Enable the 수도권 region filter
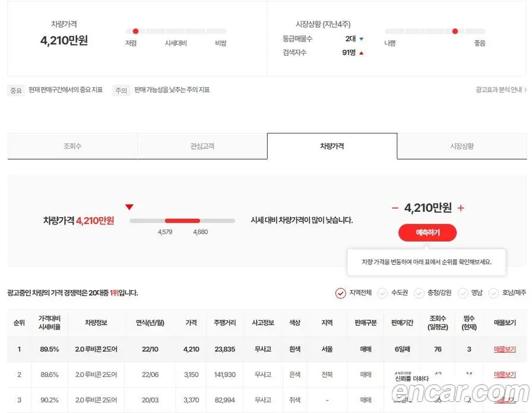 click(382, 293)
